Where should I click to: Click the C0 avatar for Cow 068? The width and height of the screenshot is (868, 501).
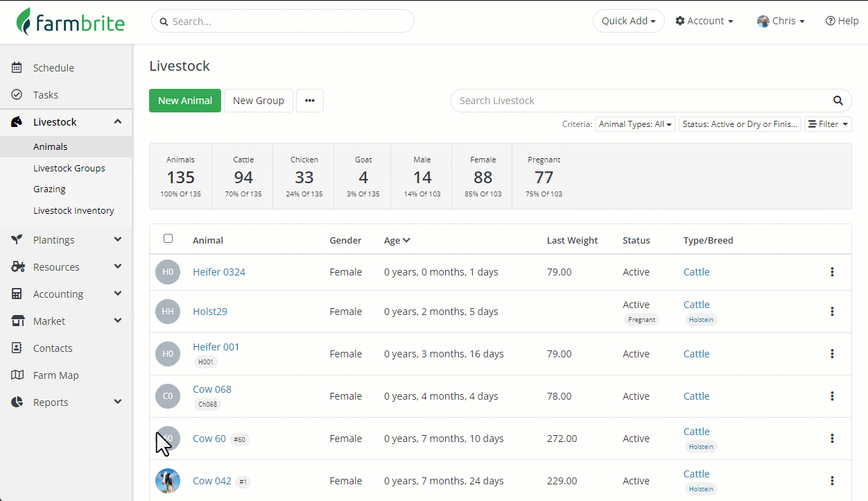pyautogui.click(x=168, y=396)
